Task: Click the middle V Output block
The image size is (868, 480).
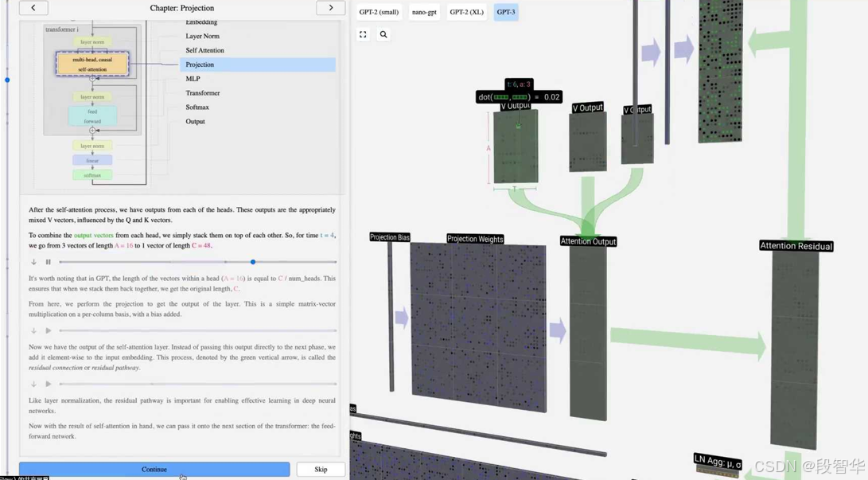Action: pos(588,142)
